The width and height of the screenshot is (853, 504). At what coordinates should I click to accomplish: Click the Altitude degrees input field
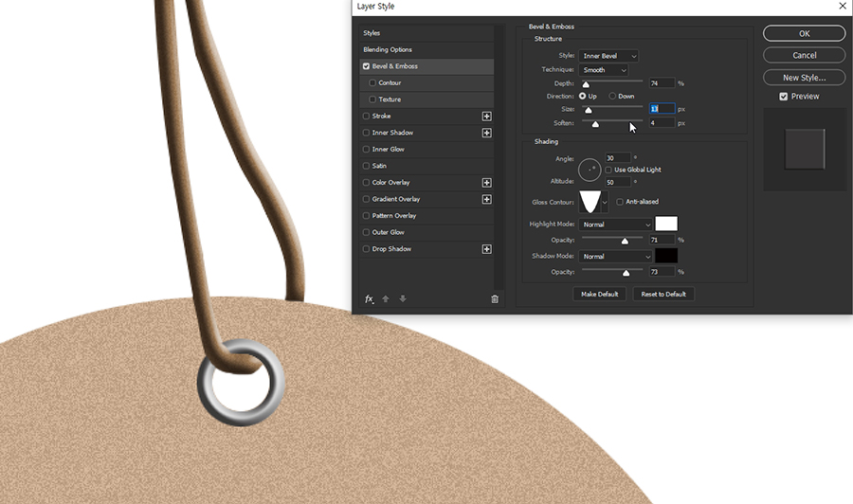tap(618, 183)
